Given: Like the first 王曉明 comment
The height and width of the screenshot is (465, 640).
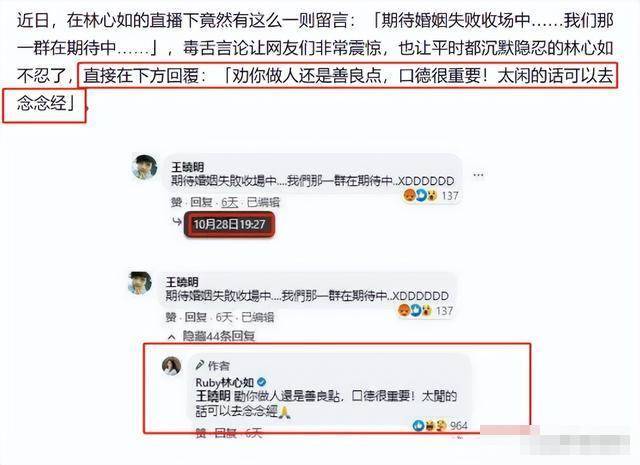Looking at the screenshot, I should [177, 202].
